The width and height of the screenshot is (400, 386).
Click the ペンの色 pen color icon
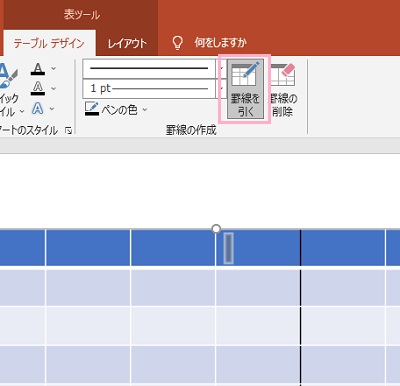[x=92, y=109]
